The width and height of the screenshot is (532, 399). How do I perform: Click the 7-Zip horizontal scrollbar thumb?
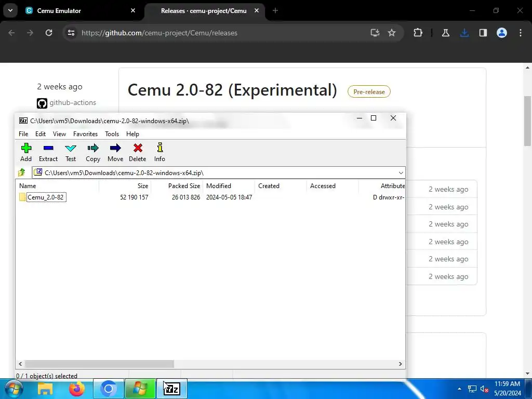tap(99, 364)
